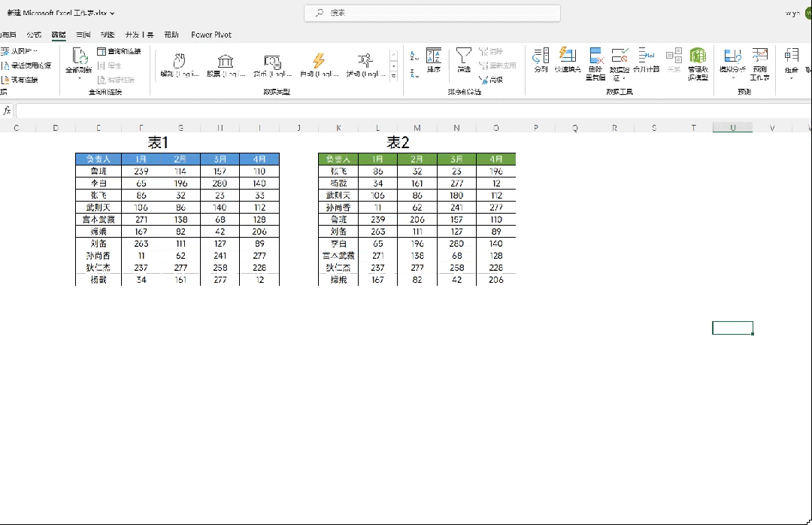This screenshot has width=812, height=525.
Task: Click 3月 header in 表1
Action: pos(220,159)
